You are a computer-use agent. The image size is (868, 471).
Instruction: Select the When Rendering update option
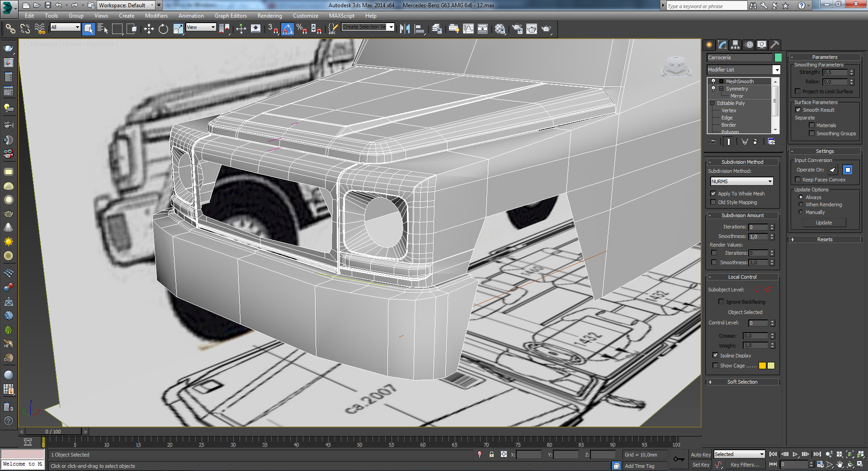click(x=801, y=205)
